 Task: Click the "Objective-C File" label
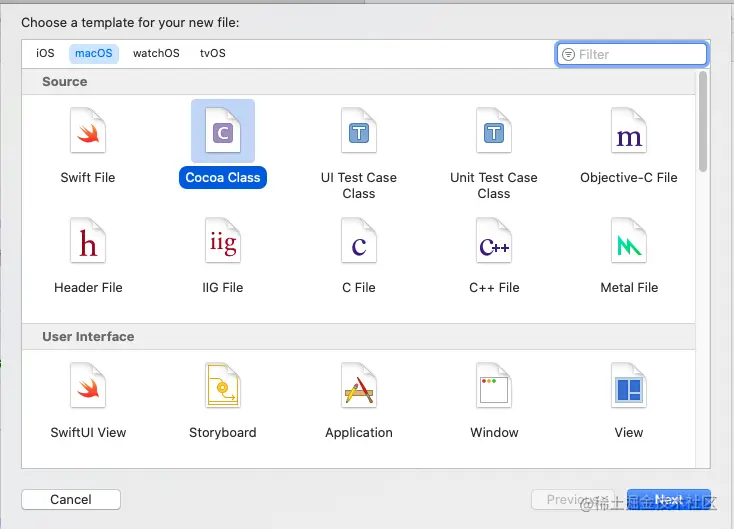pos(629,177)
